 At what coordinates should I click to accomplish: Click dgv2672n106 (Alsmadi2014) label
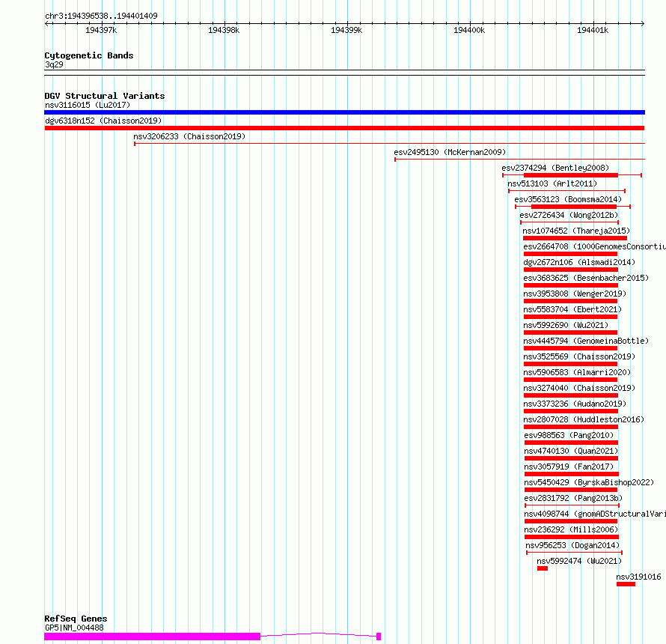[x=579, y=262]
